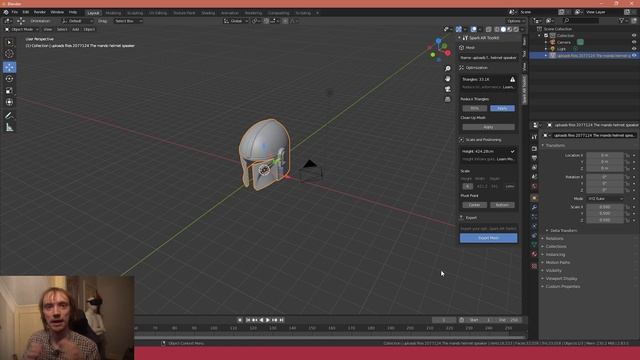Select the Rotate tool

tap(9, 79)
